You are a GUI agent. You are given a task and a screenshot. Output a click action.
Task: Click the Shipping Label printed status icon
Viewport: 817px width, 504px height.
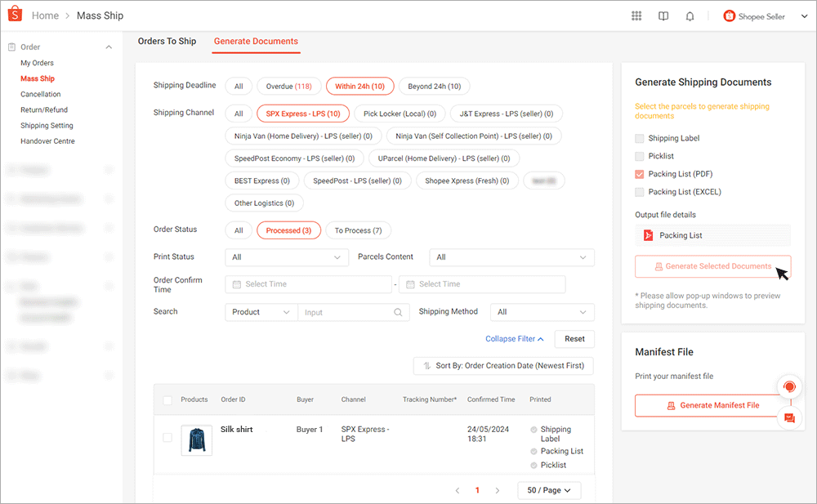534,430
